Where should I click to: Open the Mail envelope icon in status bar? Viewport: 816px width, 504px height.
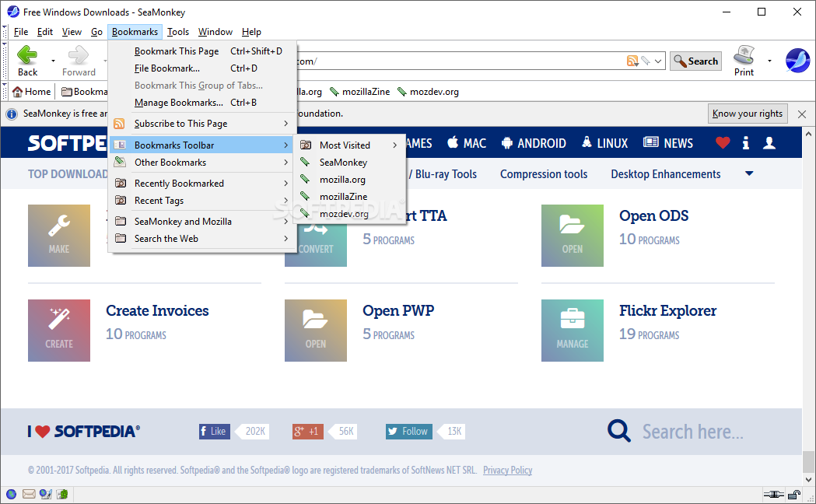29,494
